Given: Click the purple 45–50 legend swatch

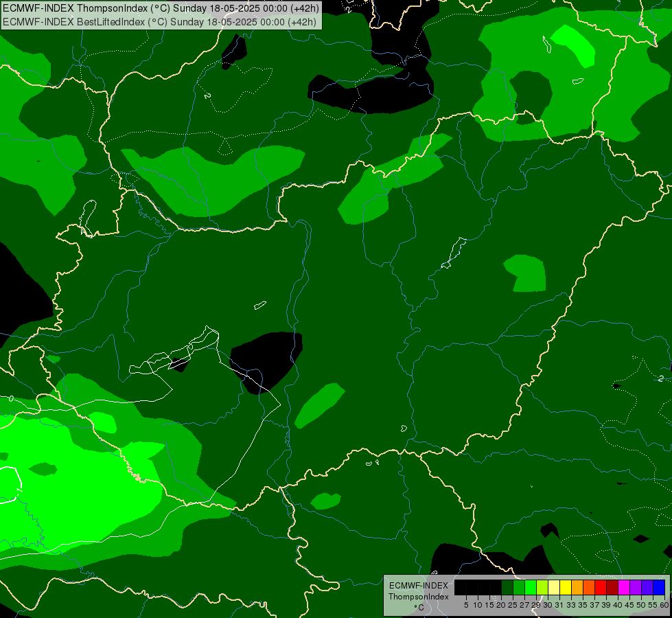Looking at the screenshot, I should tap(636, 587).
